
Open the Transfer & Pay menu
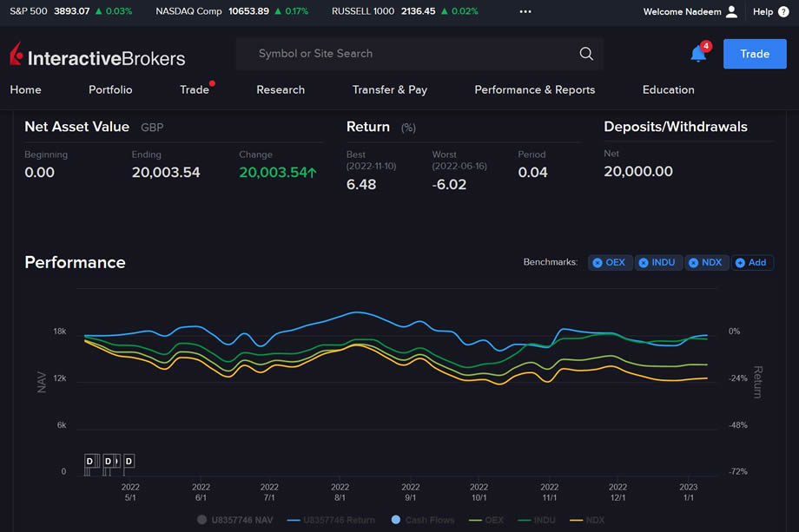click(x=389, y=89)
